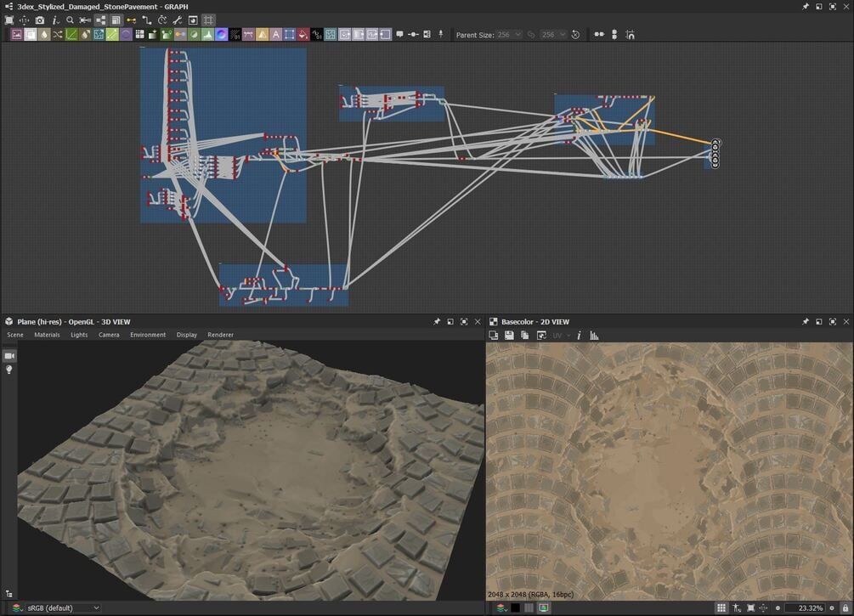
Task: Click the align nodes vertically icon
Action: click(x=614, y=34)
